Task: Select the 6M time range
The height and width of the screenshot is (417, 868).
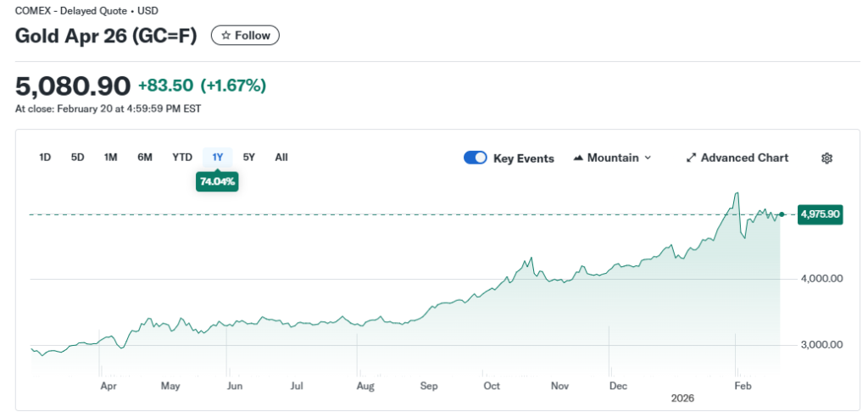Action: click(x=145, y=157)
